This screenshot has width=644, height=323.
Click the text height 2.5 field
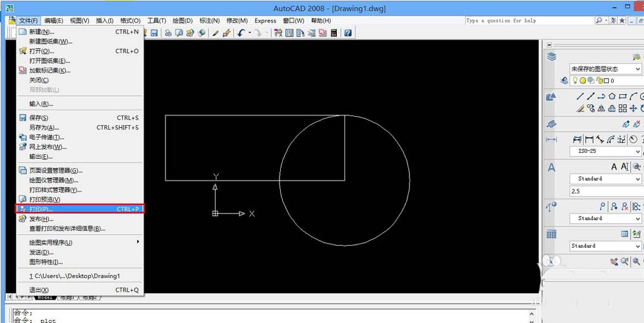pyautogui.click(x=607, y=191)
